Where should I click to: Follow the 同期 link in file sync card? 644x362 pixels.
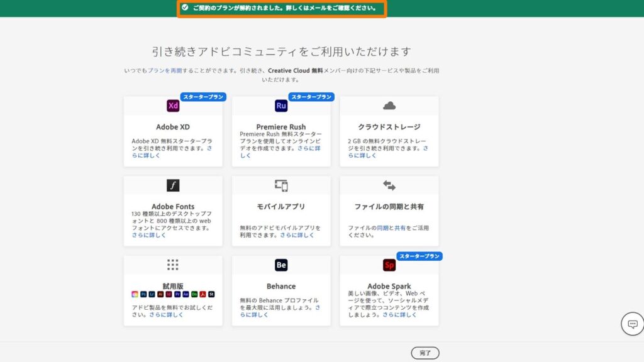(382, 228)
